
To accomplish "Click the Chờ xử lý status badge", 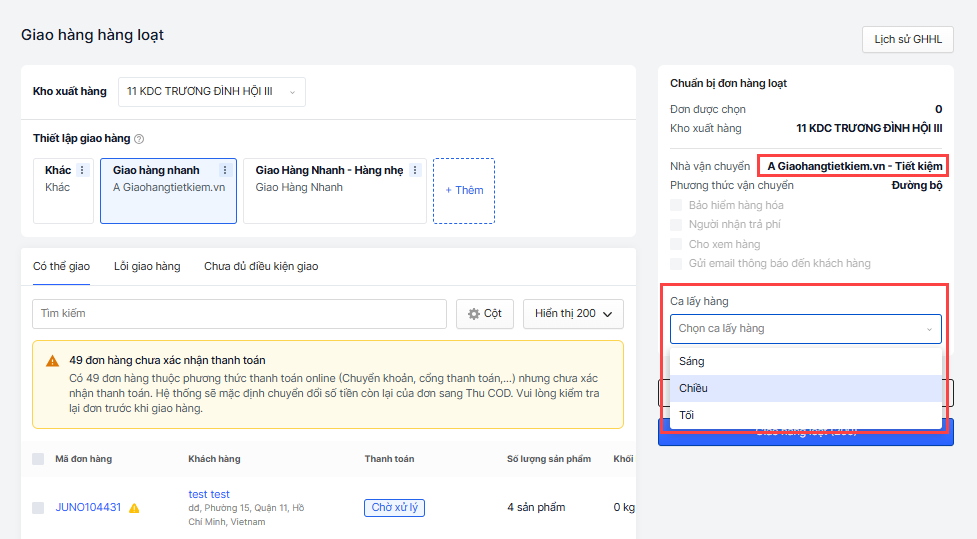I will tap(394, 508).
